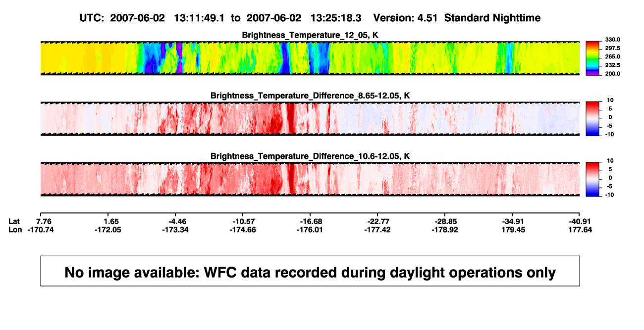Click longitude value -172.05
This screenshot has width=644, height=330.
(x=107, y=230)
